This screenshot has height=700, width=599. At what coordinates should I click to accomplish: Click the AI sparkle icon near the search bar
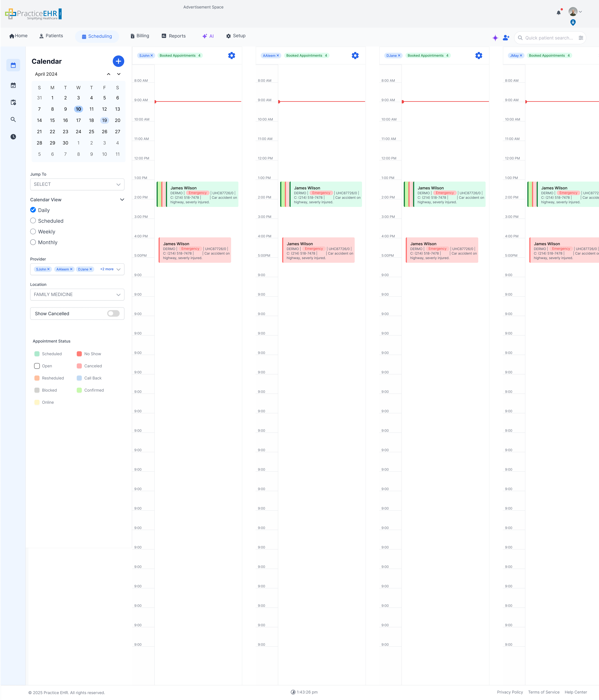(x=495, y=37)
